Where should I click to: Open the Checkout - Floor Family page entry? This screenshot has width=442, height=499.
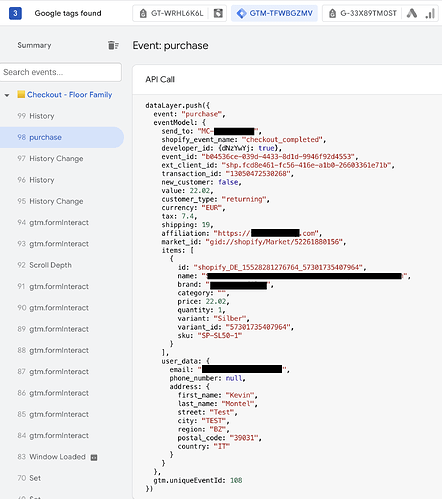[69, 95]
